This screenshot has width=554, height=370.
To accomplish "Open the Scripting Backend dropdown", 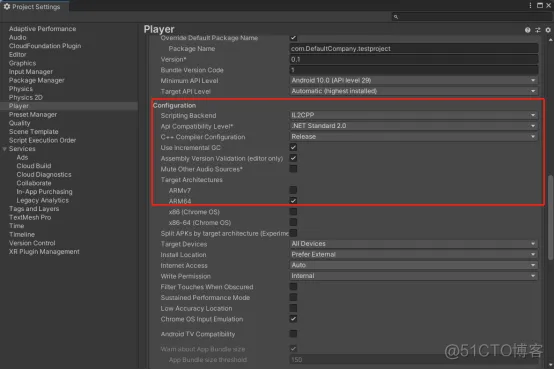I will pos(414,115).
